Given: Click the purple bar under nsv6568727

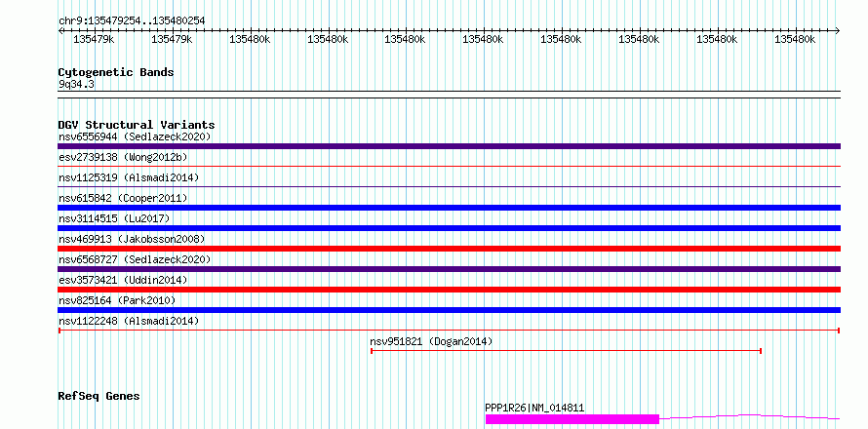Looking at the screenshot, I should 449,269.
